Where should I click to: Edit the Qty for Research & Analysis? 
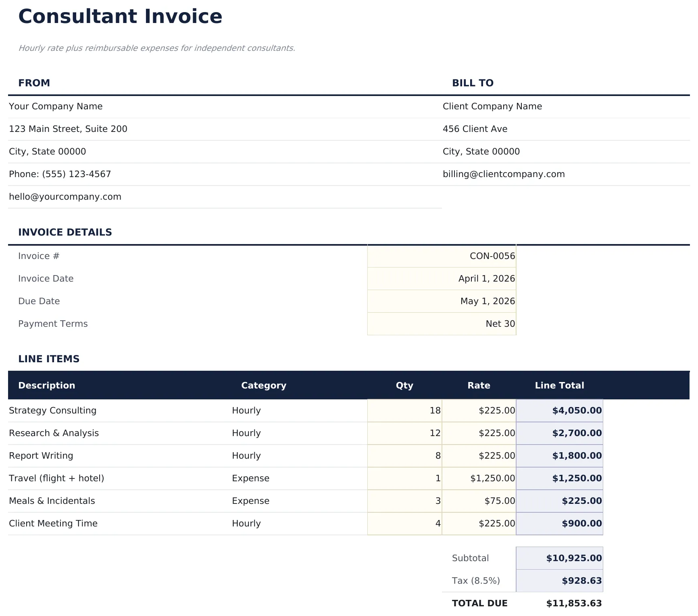point(404,433)
